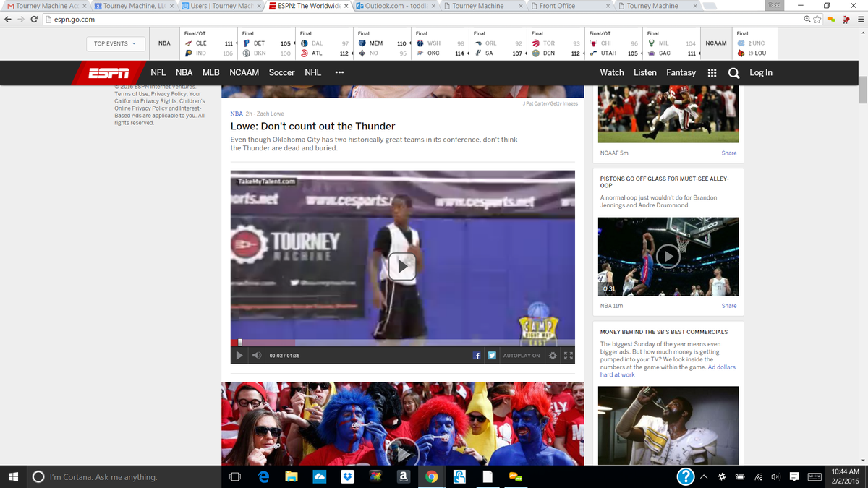Open the MEM vs NO scoreboard game
Image resolution: width=868 pixels, height=488 pixels.
[382, 43]
